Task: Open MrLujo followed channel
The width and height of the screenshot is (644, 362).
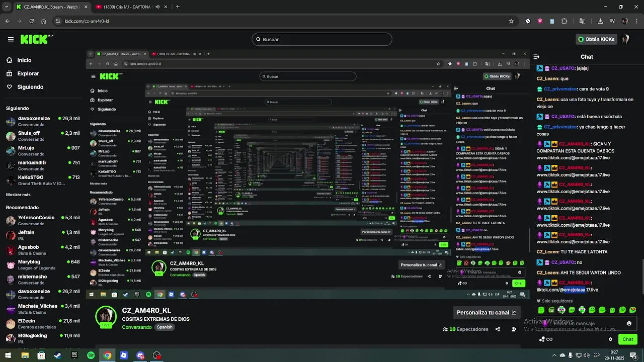Action: pos(43,151)
